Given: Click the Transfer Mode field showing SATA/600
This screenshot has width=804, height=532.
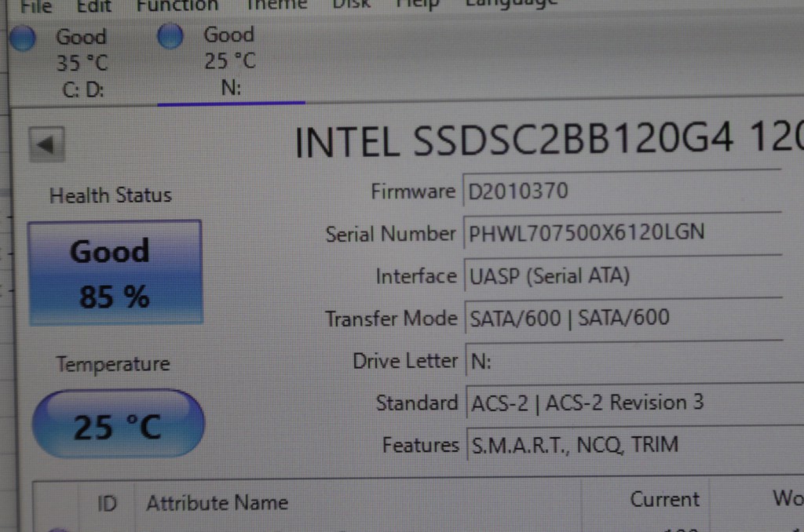Looking at the screenshot, I should click(620, 318).
